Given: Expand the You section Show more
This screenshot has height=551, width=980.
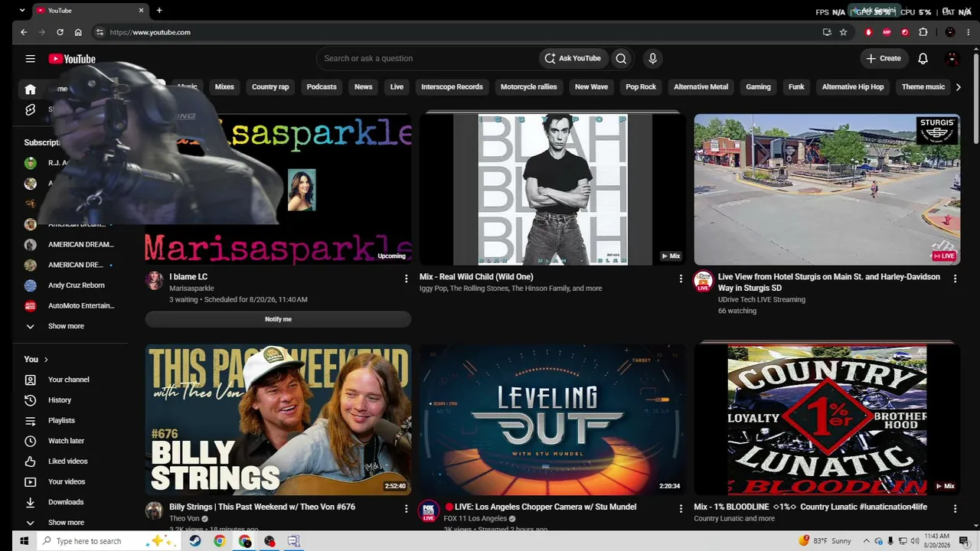Looking at the screenshot, I should pyautogui.click(x=65, y=523).
